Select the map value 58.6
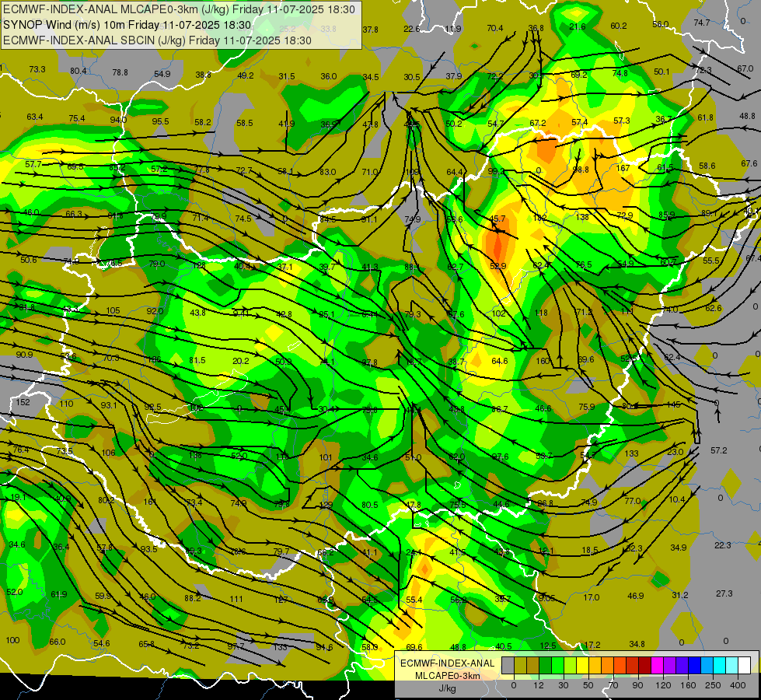The width and height of the screenshot is (761, 700). pos(707,166)
